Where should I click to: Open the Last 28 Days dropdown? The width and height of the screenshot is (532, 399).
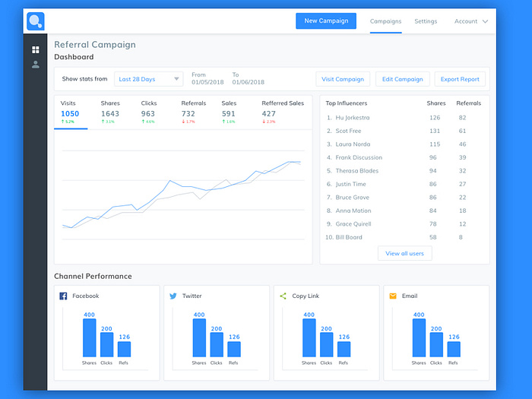click(149, 79)
